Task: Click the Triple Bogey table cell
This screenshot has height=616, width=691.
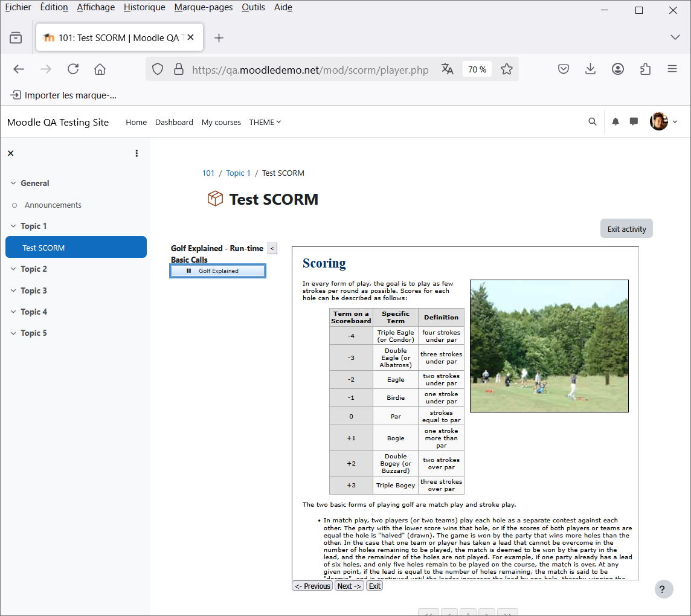Action: click(395, 485)
